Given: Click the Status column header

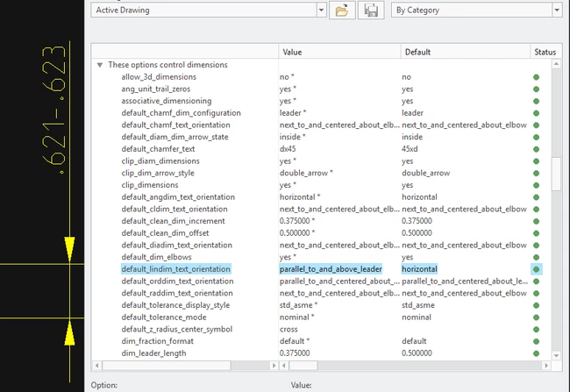Looking at the screenshot, I should 545,52.
